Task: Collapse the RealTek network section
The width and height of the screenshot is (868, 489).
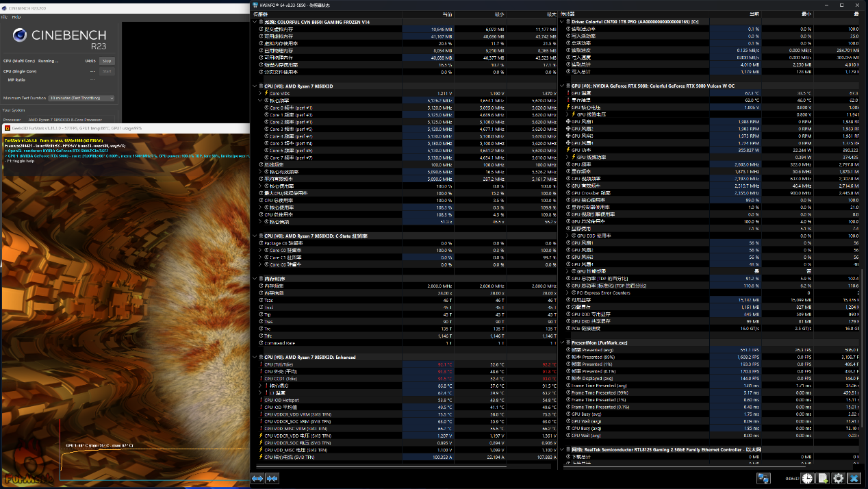Action: [x=563, y=449]
